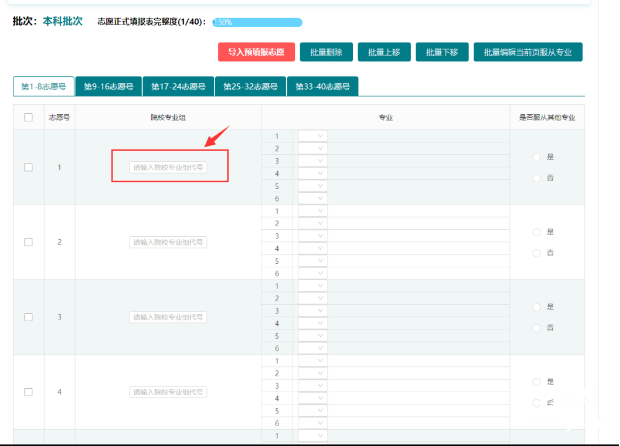Select 否 radio for 志愿号 2
620x446 pixels.
(x=537, y=252)
